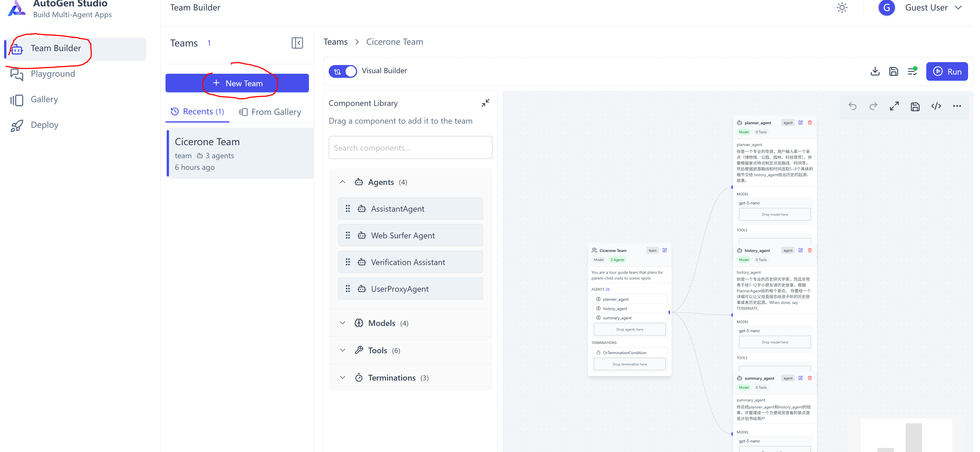Toggle the Visual Builder switch
The width and height of the screenshot is (980, 452).
point(343,71)
